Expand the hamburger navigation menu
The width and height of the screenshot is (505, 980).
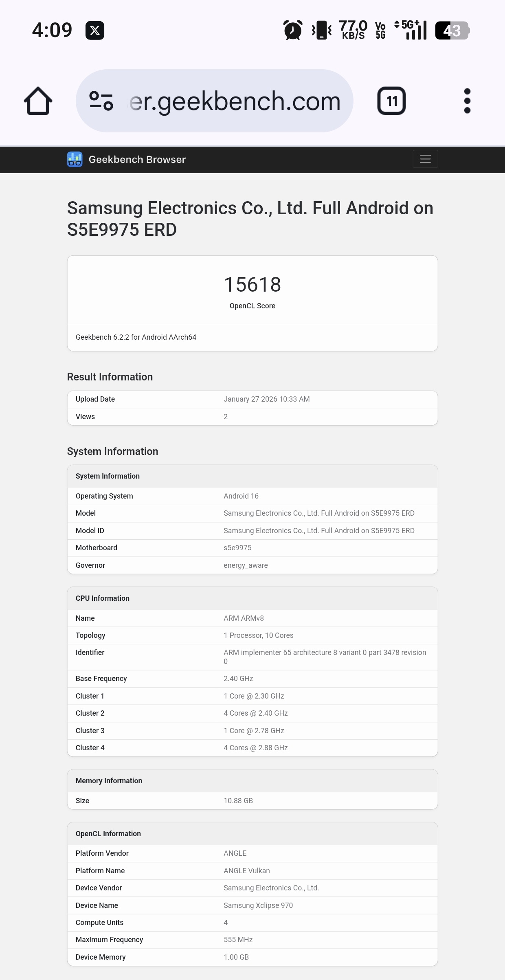click(425, 159)
